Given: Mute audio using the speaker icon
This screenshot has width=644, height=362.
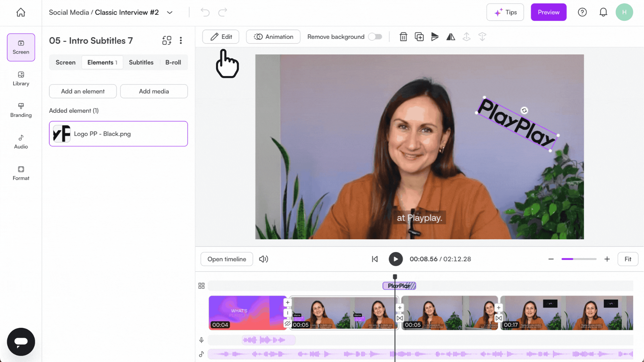Looking at the screenshot, I should click(264, 259).
